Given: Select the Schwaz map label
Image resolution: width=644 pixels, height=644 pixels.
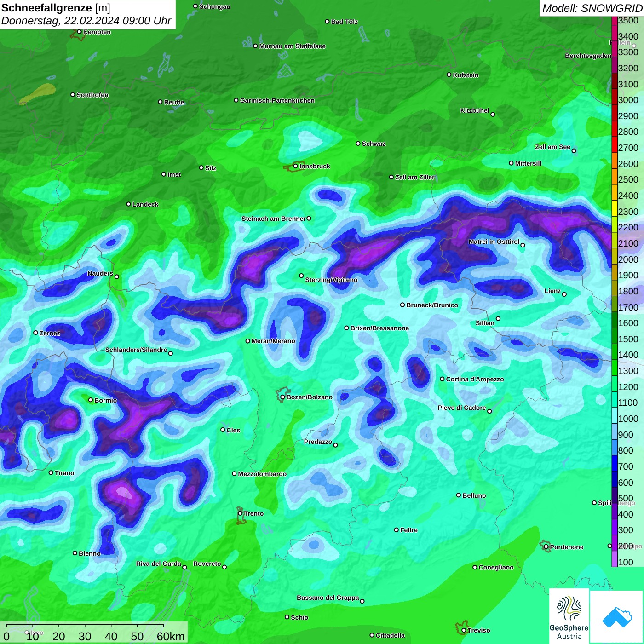Looking at the screenshot, I should tap(374, 144).
